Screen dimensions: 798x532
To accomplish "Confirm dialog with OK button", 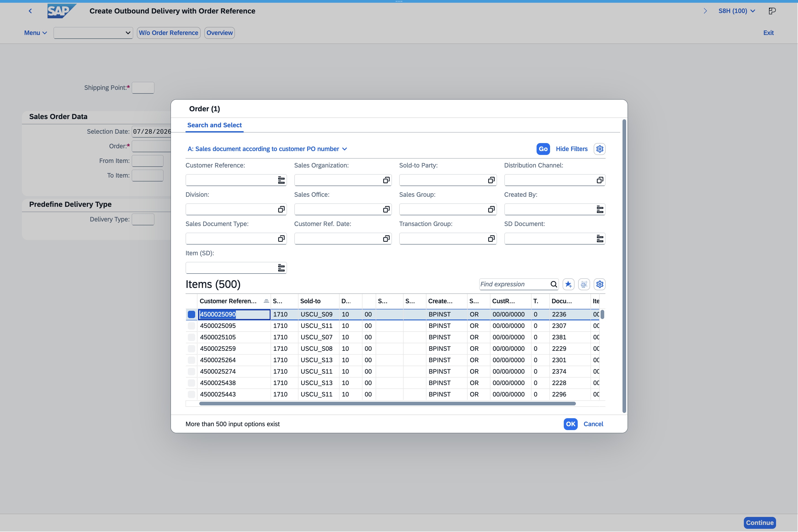I will (570, 424).
